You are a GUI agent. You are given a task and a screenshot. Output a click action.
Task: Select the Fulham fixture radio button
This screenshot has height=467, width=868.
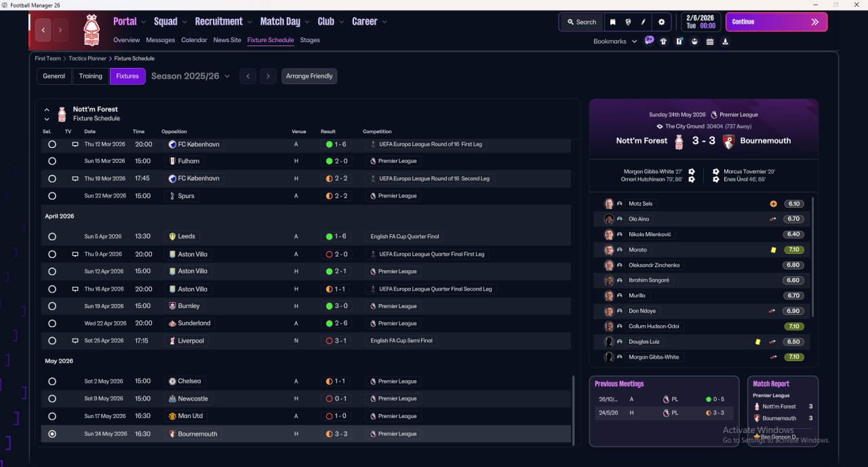pos(52,162)
